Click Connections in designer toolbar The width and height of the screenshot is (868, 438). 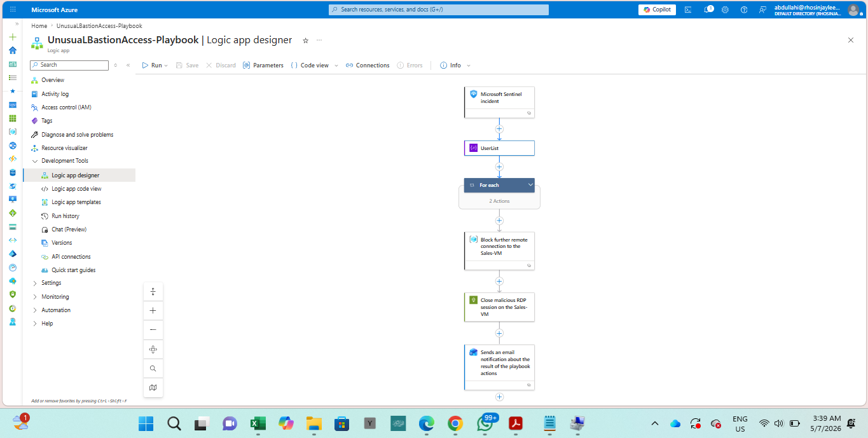[x=368, y=65]
